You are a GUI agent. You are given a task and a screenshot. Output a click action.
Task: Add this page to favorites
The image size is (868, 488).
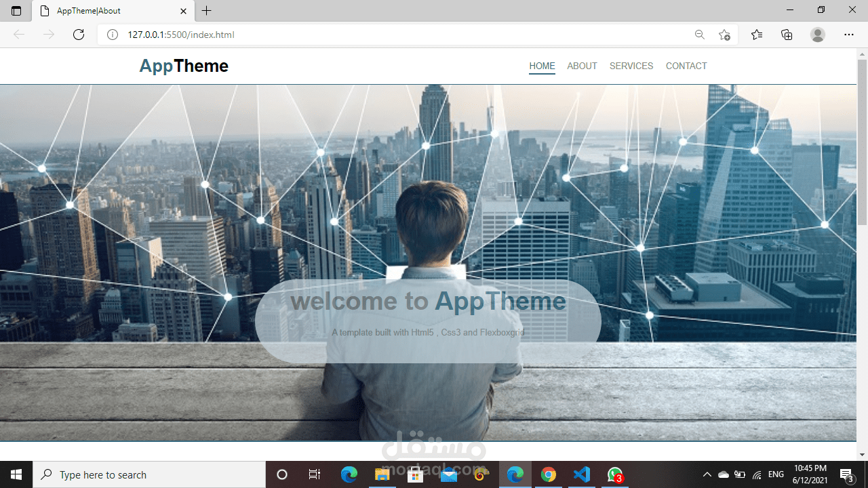[724, 34]
